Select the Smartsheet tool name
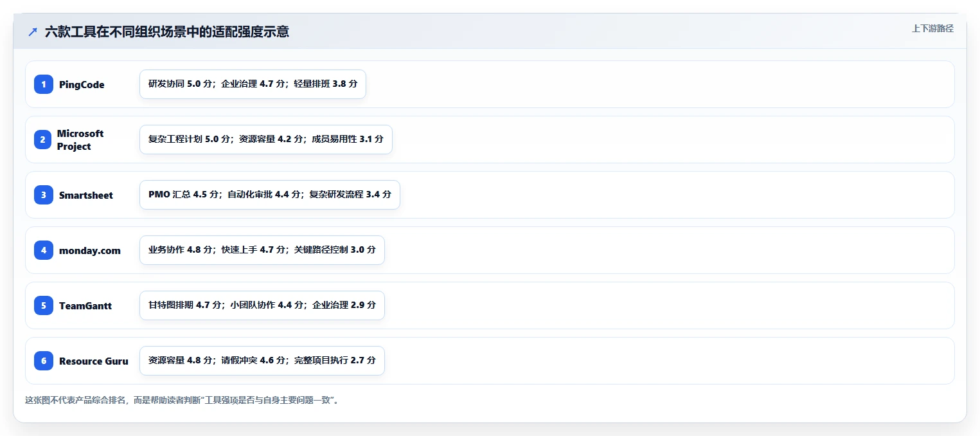Screen dimensions: 980x436 [x=86, y=195]
